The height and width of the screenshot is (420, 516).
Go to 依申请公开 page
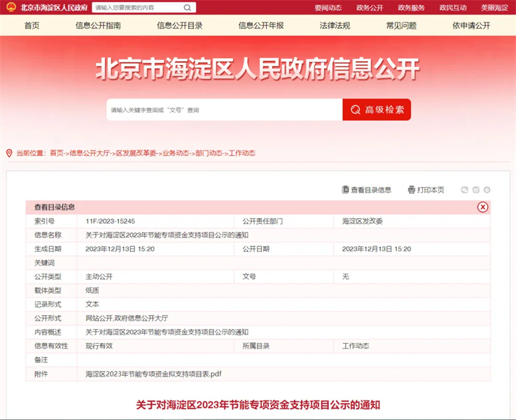click(x=471, y=26)
